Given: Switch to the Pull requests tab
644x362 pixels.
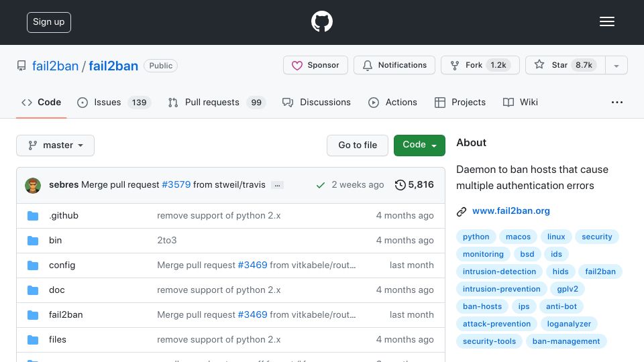Looking at the screenshot, I should pos(217,102).
